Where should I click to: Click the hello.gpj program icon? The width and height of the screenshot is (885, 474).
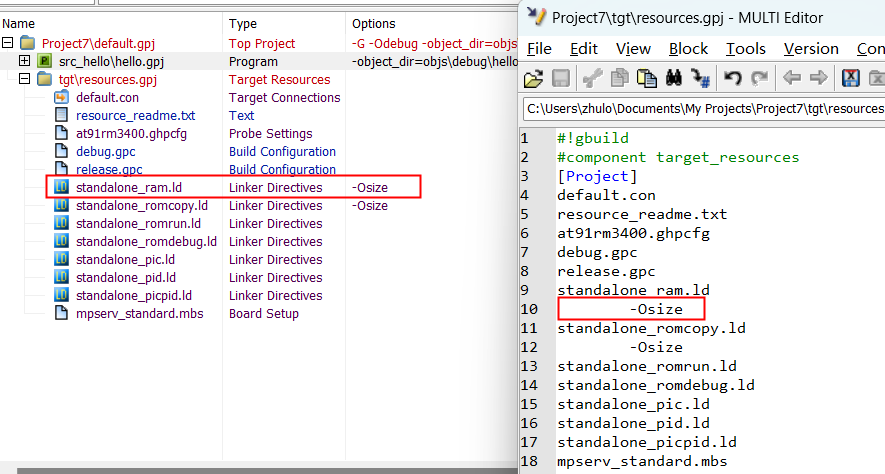click(x=44, y=62)
